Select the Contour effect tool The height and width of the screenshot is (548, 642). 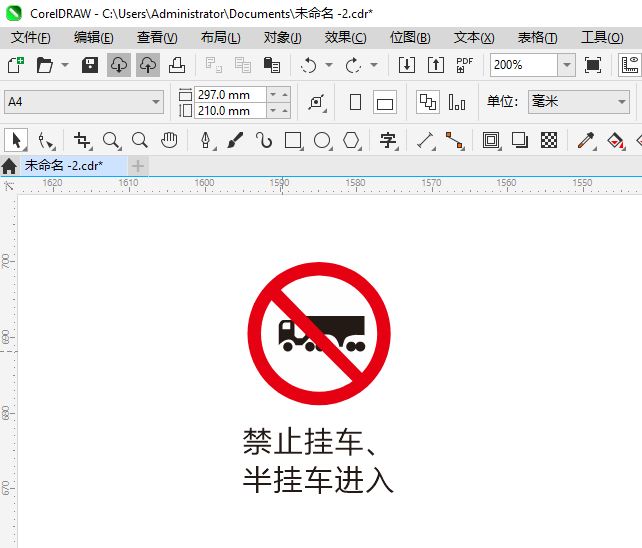pos(491,140)
